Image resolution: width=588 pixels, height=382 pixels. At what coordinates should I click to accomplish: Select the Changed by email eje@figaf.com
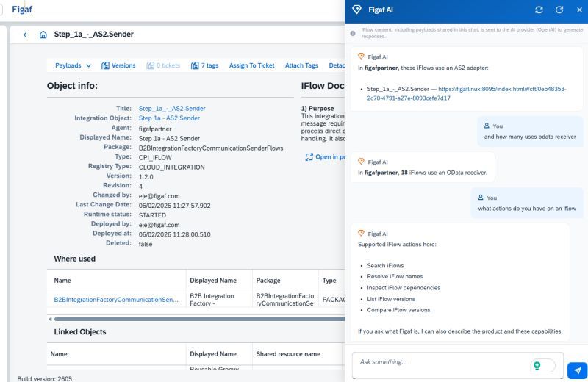coord(159,196)
